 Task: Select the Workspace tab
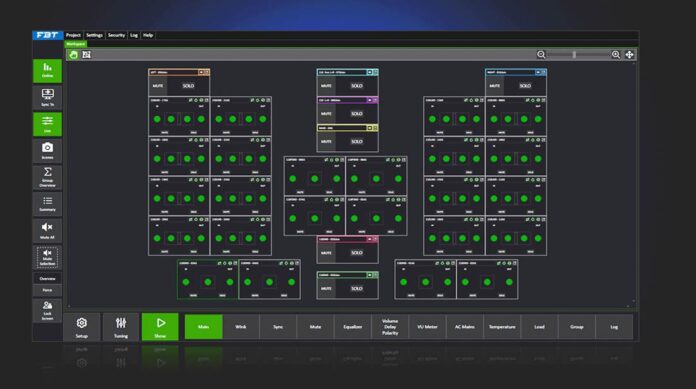[75, 44]
